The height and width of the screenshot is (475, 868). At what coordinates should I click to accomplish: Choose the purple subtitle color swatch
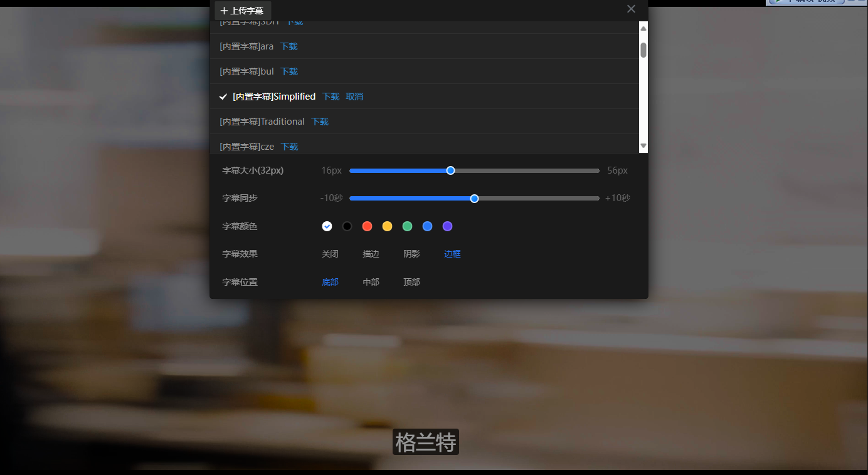coord(447,226)
